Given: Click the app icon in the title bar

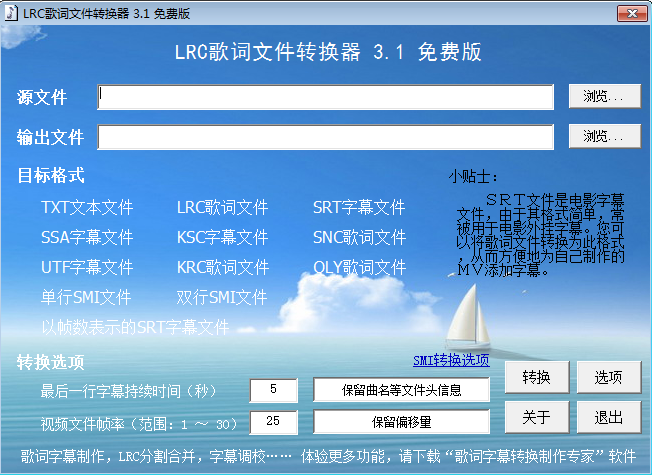Looking at the screenshot, I should click(x=11, y=13).
